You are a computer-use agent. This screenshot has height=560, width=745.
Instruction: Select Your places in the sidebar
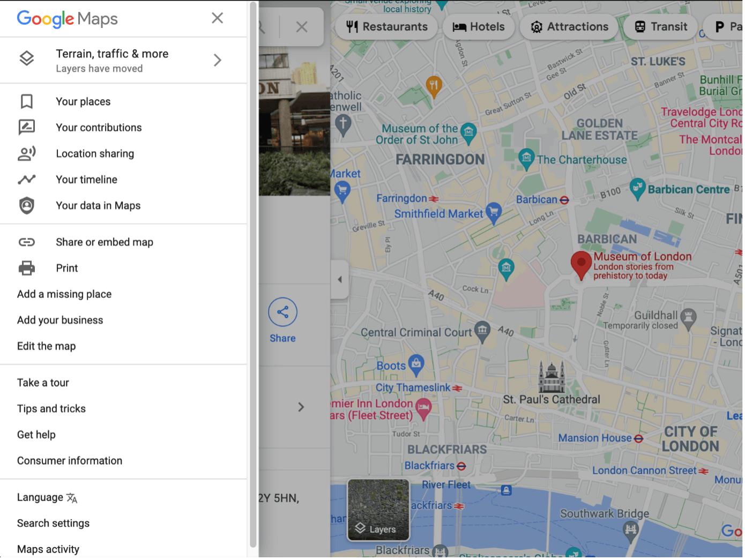click(83, 101)
